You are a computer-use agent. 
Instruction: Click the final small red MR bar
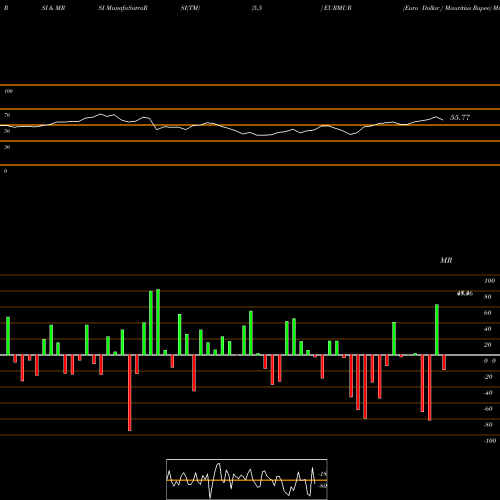point(444,362)
